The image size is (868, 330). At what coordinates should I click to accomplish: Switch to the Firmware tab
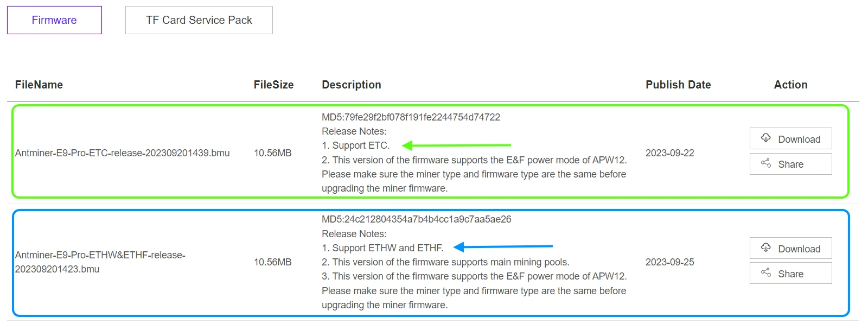tap(54, 20)
